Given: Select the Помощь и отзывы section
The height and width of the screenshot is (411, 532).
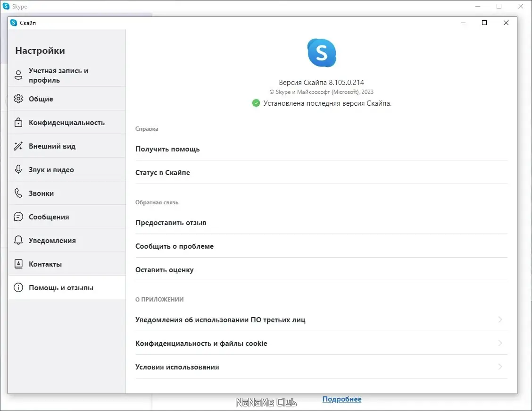Looking at the screenshot, I should pos(67,287).
